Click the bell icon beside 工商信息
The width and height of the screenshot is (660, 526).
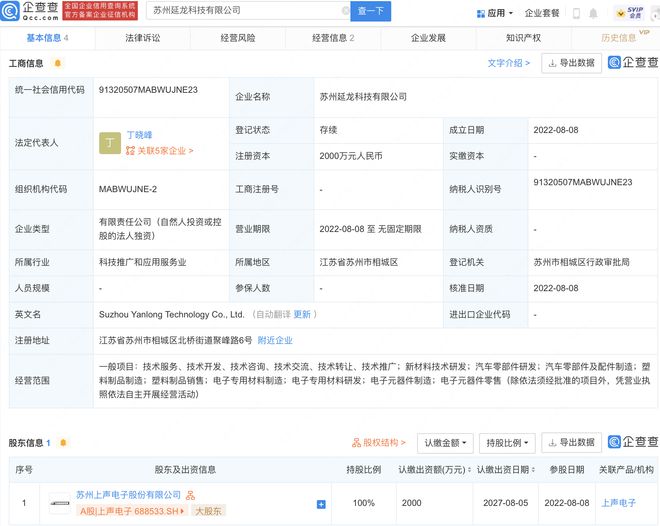(58, 64)
